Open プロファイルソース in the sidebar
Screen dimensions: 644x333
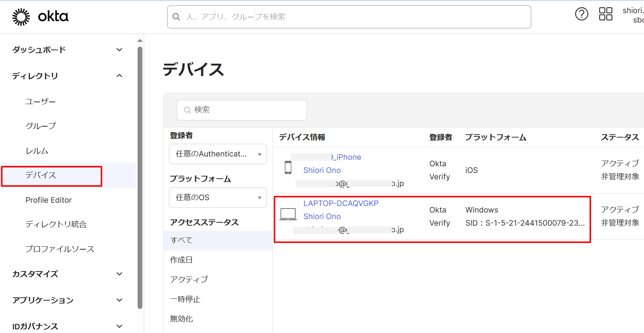coord(60,249)
